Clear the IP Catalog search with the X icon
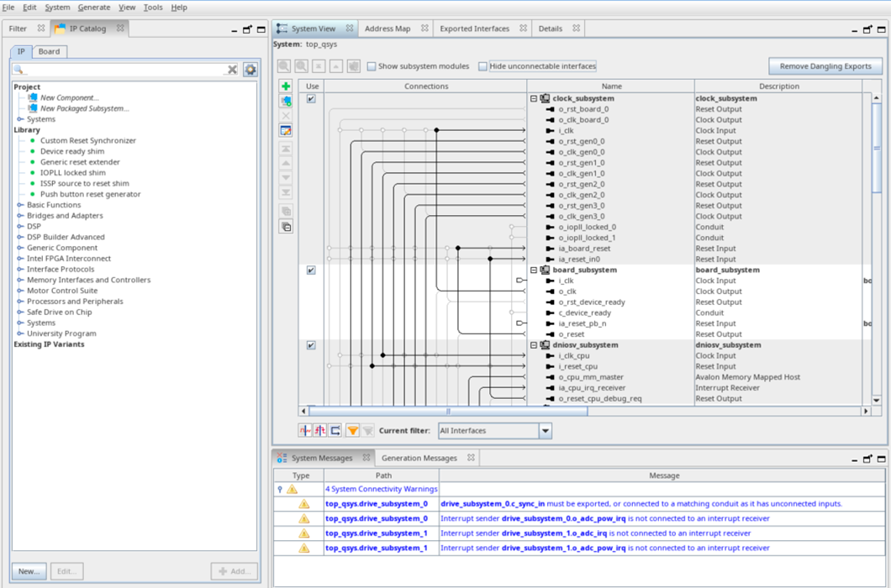Screen dimensions: 891x588 [232, 70]
